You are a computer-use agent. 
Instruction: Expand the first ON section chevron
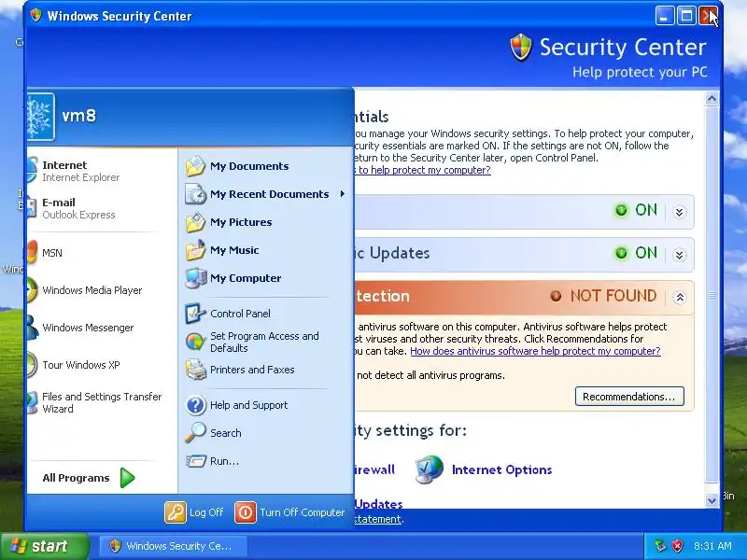click(680, 212)
